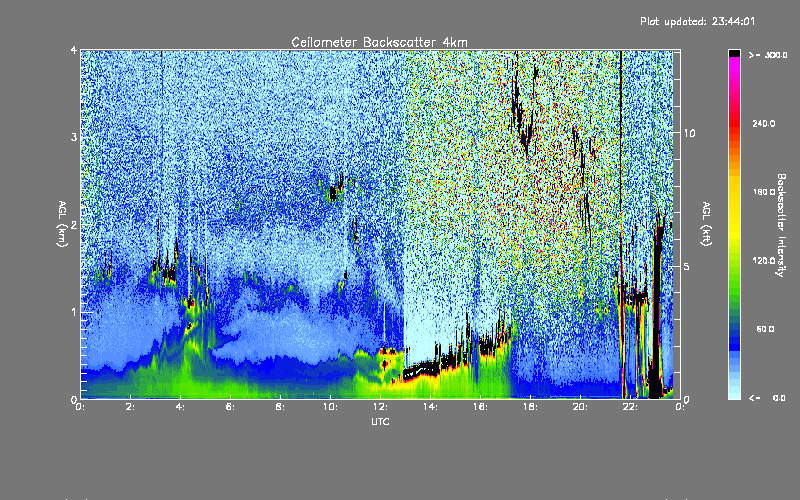Click the UTC x-axis label
This screenshot has width=800, height=500.
380,421
